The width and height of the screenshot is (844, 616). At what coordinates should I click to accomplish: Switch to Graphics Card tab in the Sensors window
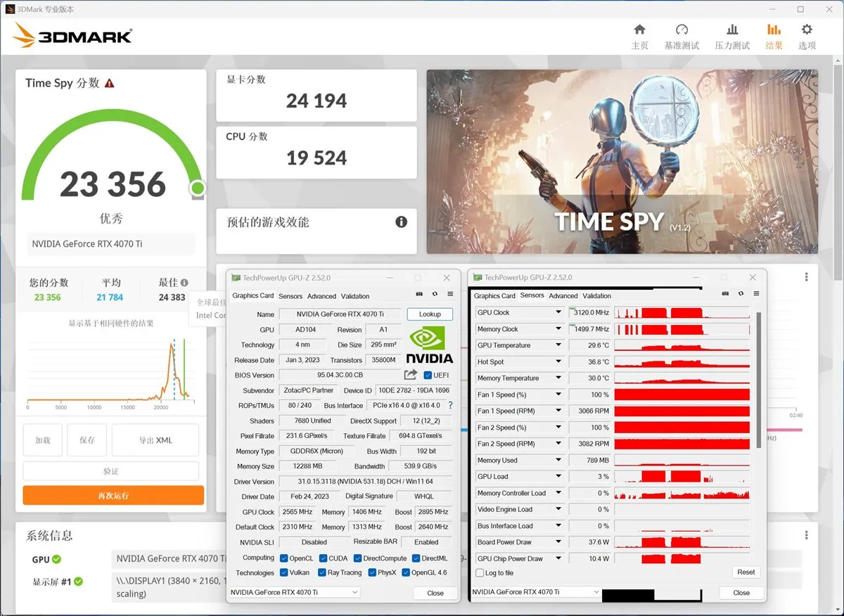pyautogui.click(x=494, y=296)
